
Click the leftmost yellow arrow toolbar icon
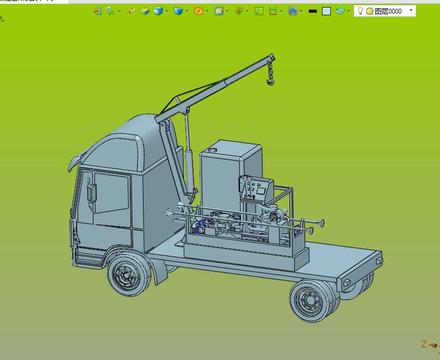click(x=97, y=11)
